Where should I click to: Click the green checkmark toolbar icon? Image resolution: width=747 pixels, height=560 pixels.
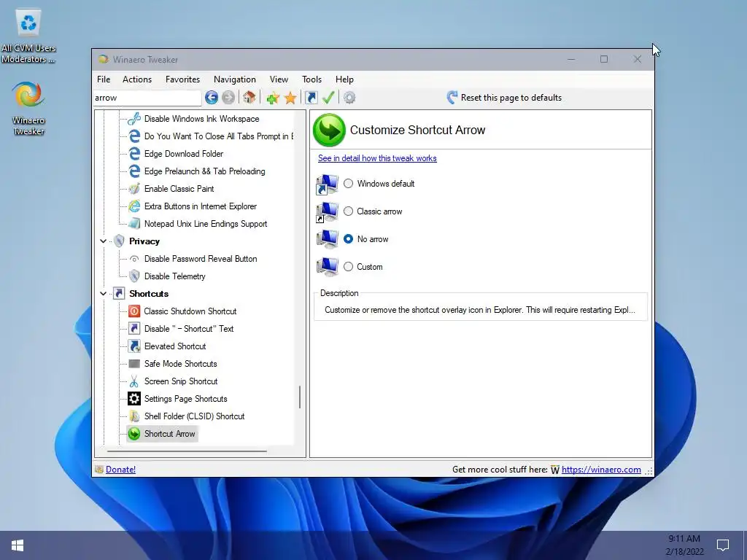pyautogui.click(x=328, y=98)
